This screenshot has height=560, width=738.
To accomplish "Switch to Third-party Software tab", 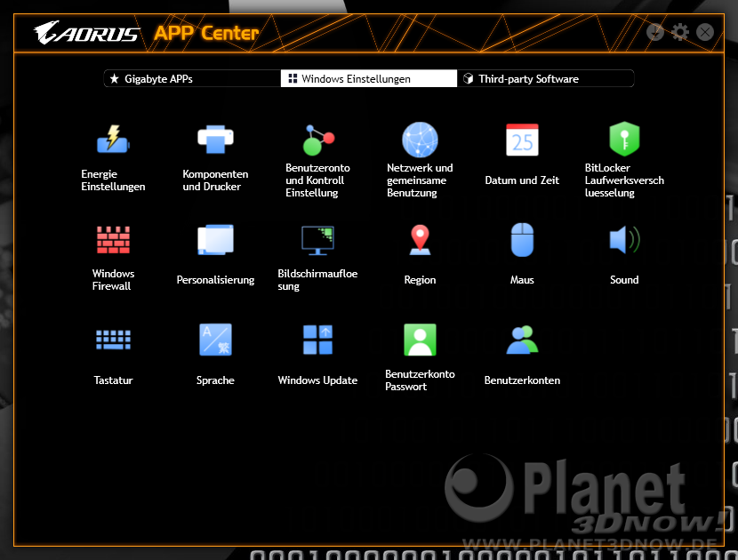I will point(546,78).
